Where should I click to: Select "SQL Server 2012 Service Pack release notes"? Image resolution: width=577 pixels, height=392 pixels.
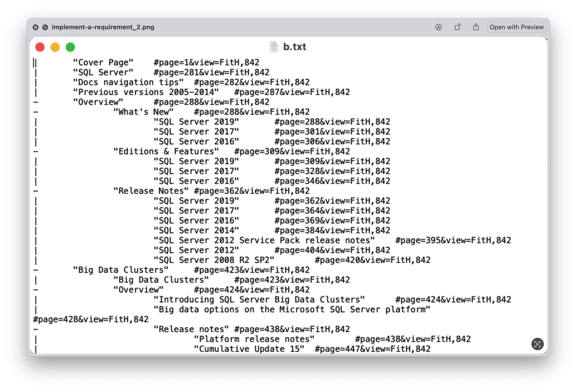(x=264, y=240)
